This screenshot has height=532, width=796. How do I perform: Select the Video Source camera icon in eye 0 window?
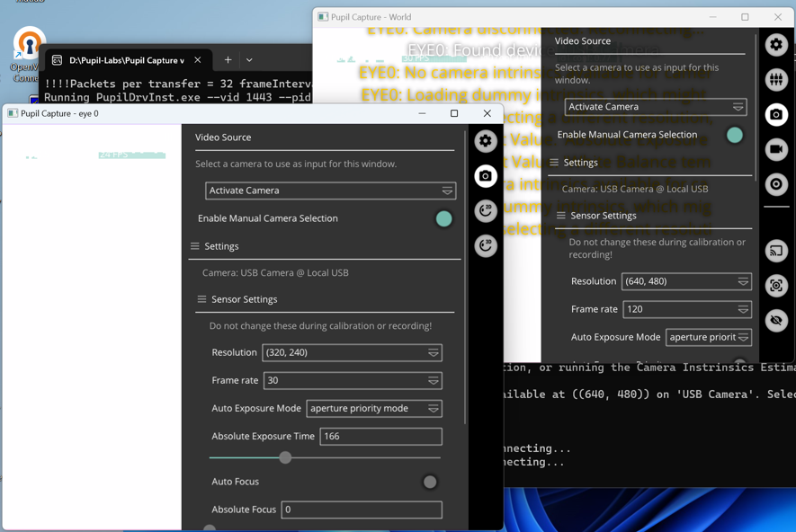pyautogui.click(x=486, y=176)
